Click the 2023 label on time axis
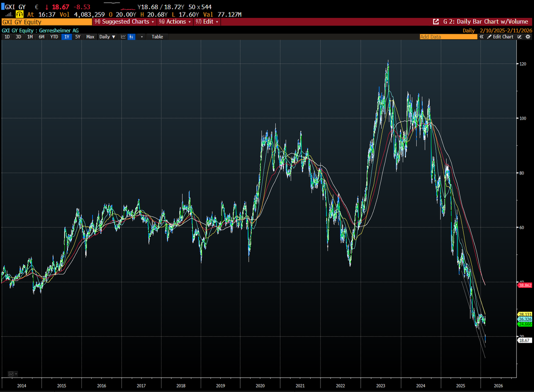534x392 pixels. pos(380,386)
